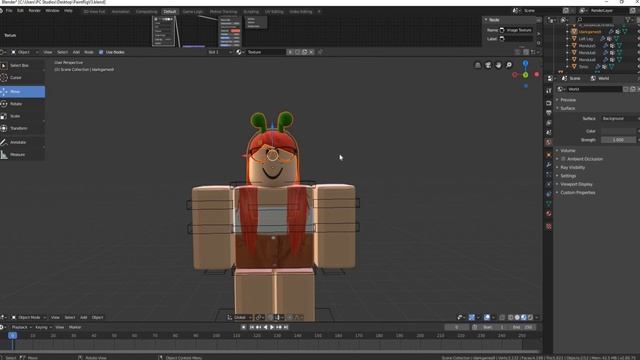The width and height of the screenshot is (640, 360).
Task: Collapse the Surface panel
Action: click(x=567, y=108)
